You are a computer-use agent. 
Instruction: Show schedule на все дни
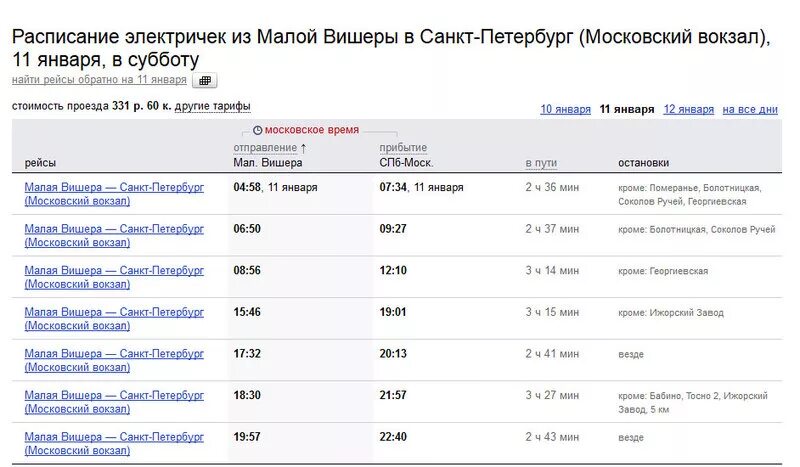750,109
